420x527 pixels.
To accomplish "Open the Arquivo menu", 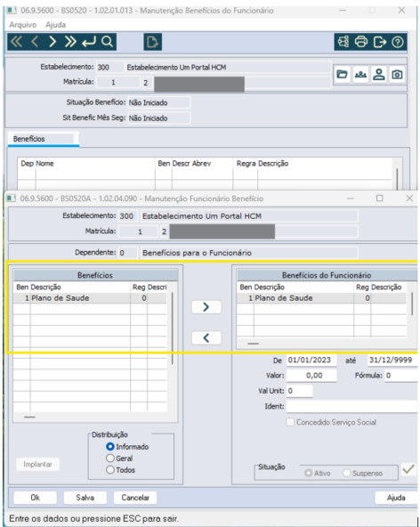I will pos(22,25).
